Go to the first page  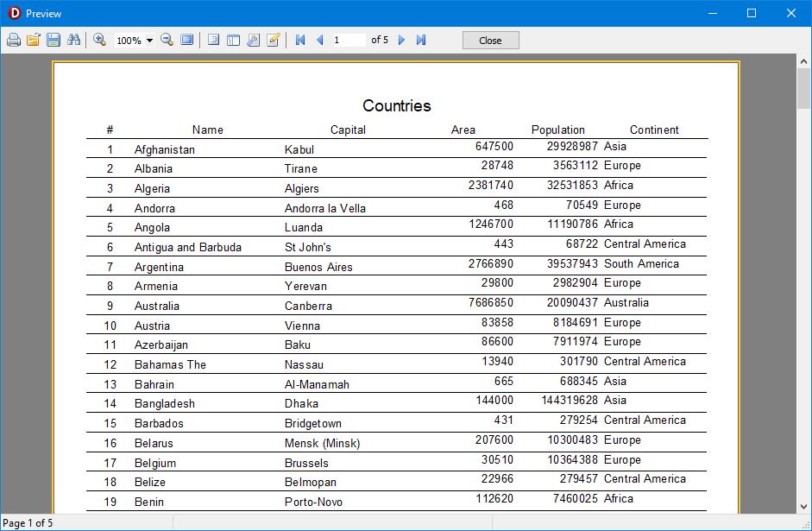300,41
